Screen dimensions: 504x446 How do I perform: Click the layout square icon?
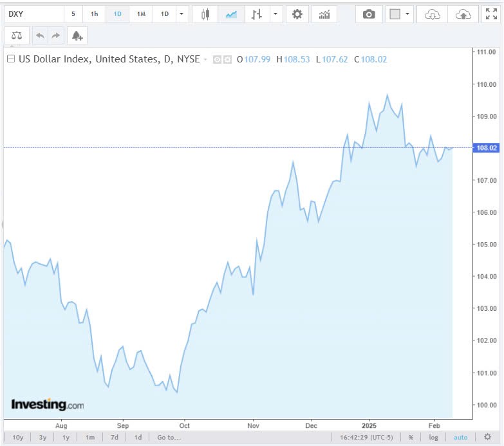tap(395, 14)
